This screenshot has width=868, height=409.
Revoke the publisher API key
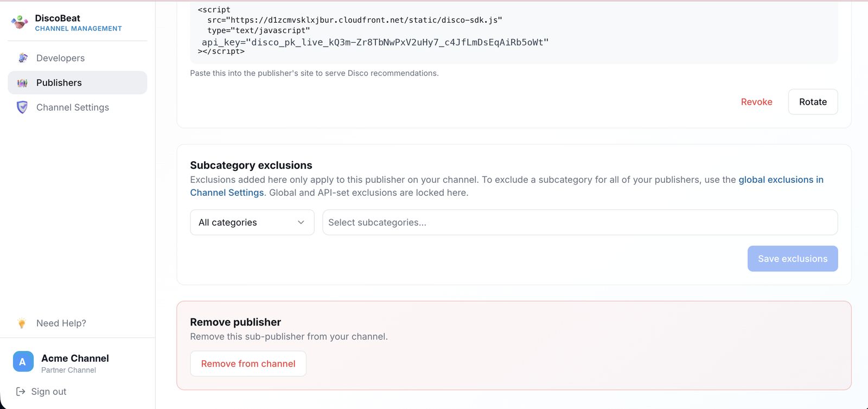click(x=756, y=102)
